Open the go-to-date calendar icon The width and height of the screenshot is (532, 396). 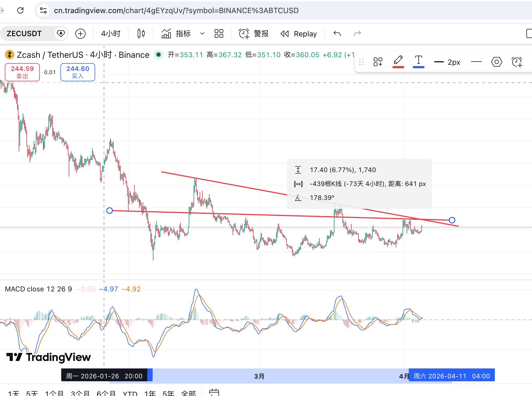(x=214, y=392)
